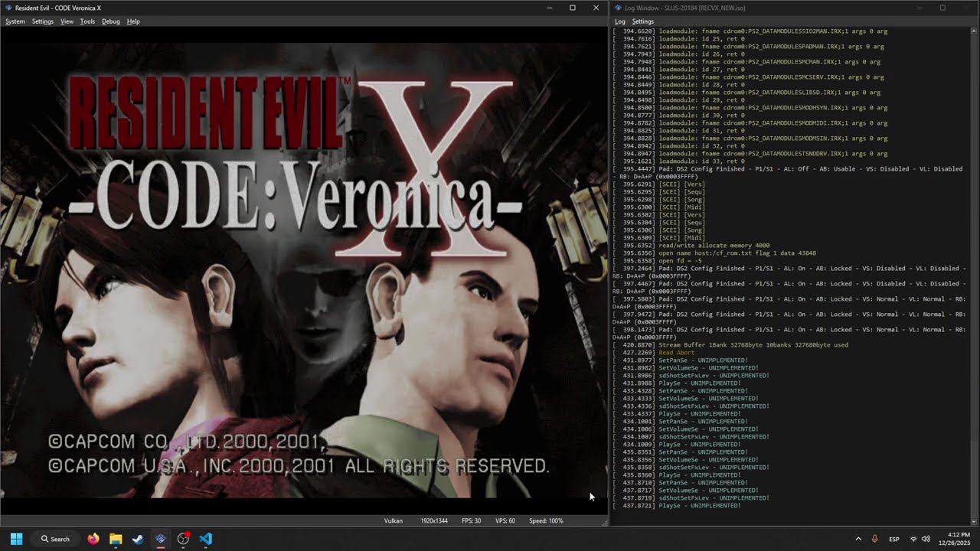Open the clock and date showing 4:12 PM

pos(954,539)
